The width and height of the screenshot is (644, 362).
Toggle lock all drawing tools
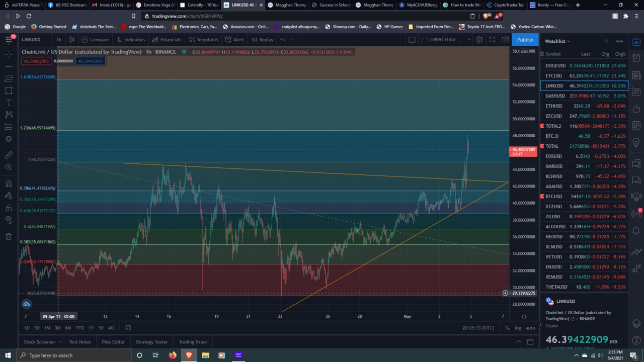pyautogui.click(x=9, y=208)
